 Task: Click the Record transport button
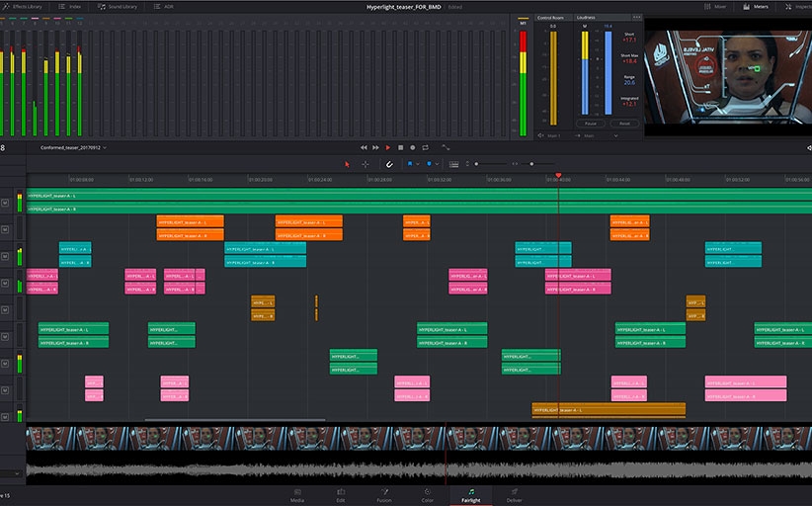(411, 147)
